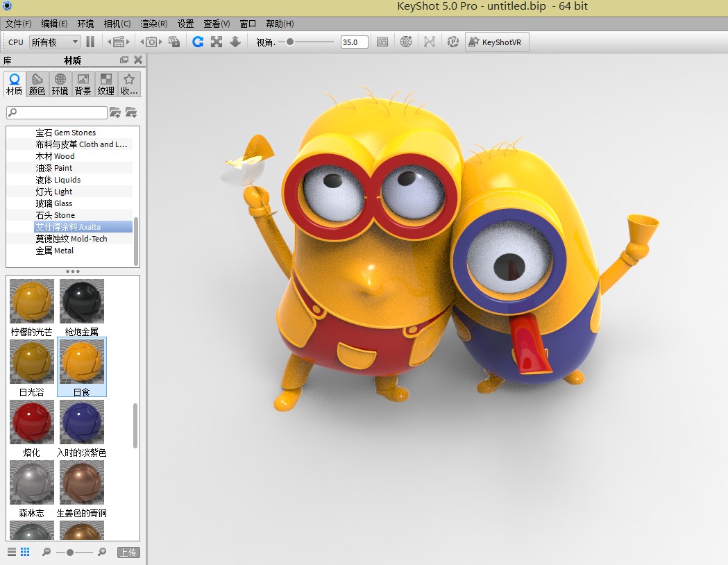
Task: Close the library panel
Action: click(138, 60)
